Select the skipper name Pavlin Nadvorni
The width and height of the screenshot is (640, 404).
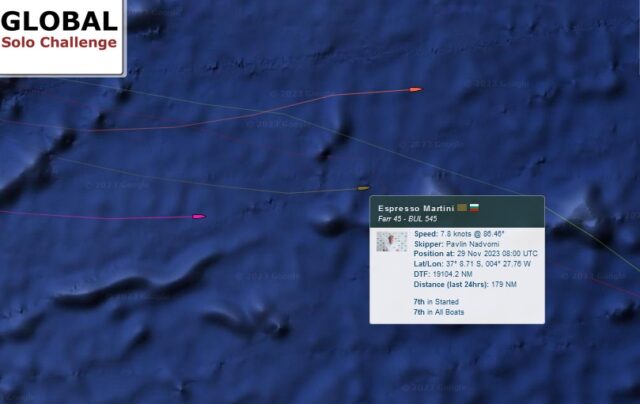[x=472, y=244]
